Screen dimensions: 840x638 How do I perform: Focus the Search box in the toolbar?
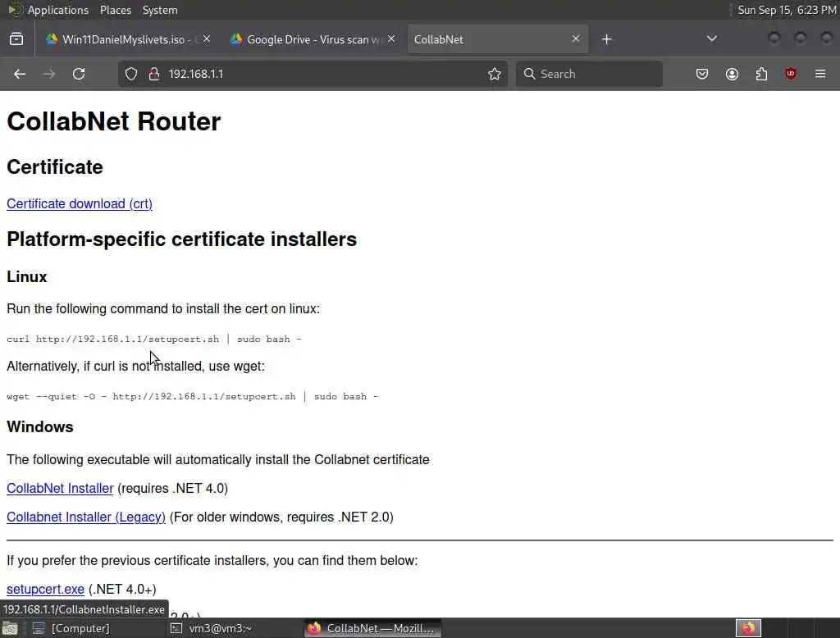click(589, 74)
